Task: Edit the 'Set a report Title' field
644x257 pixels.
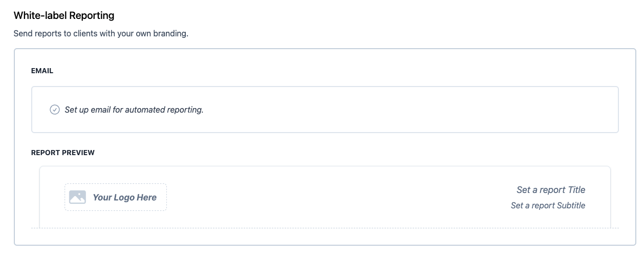Action: point(551,190)
